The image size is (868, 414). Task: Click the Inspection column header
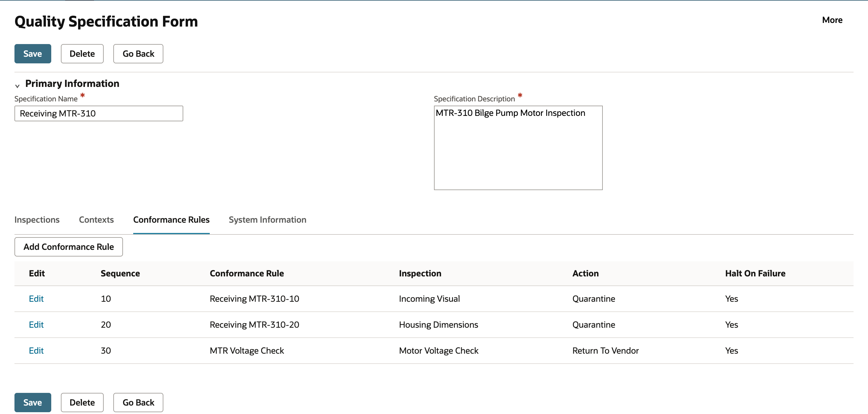point(420,273)
